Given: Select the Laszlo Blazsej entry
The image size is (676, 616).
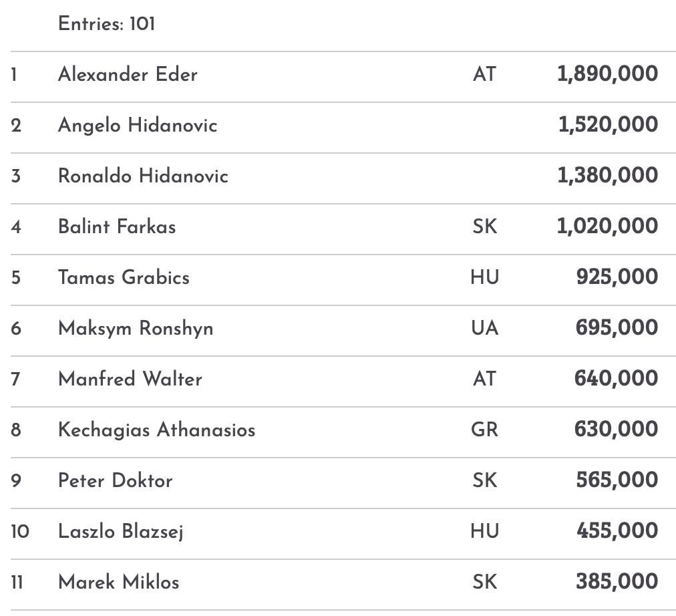Looking at the screenshot, I should pos(121,531).
